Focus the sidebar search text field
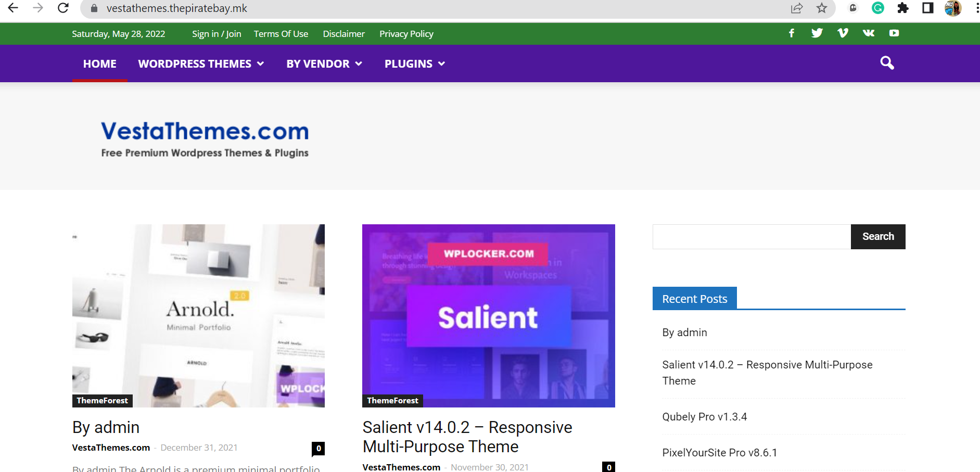Screen dimensions: 980x472 (x=752, y=237)
